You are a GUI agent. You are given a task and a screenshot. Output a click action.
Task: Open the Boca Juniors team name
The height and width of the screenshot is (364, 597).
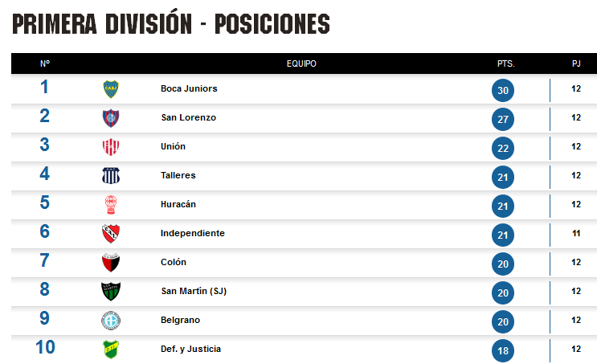(189, 88)
